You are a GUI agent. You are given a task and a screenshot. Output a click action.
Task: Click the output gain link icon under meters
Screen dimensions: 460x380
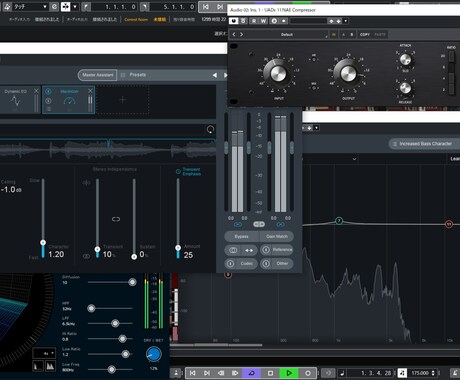pos(280,225)
